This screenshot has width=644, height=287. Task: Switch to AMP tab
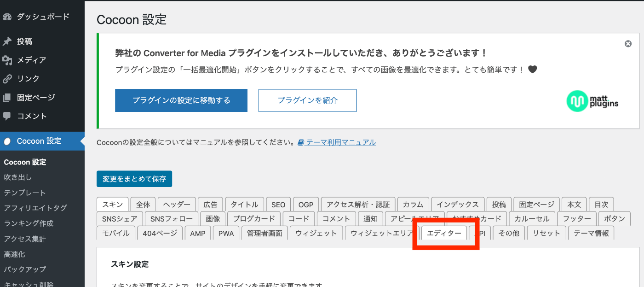coord(198,233)
